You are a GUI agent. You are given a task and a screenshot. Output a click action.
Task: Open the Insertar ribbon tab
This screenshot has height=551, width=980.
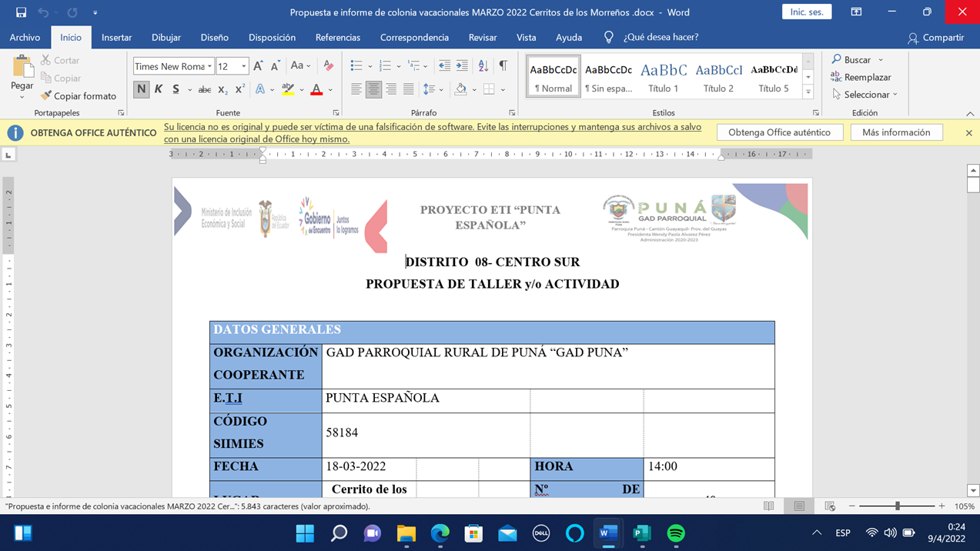coord(116,37)
